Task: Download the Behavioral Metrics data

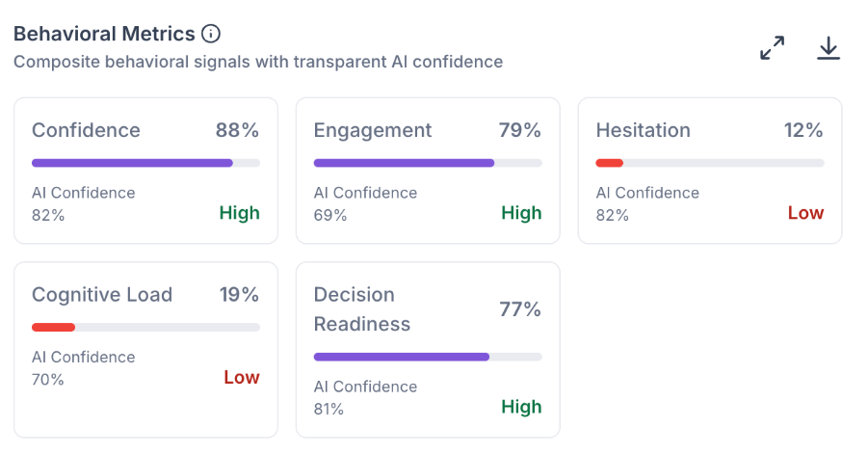Action: coord(829,48)
